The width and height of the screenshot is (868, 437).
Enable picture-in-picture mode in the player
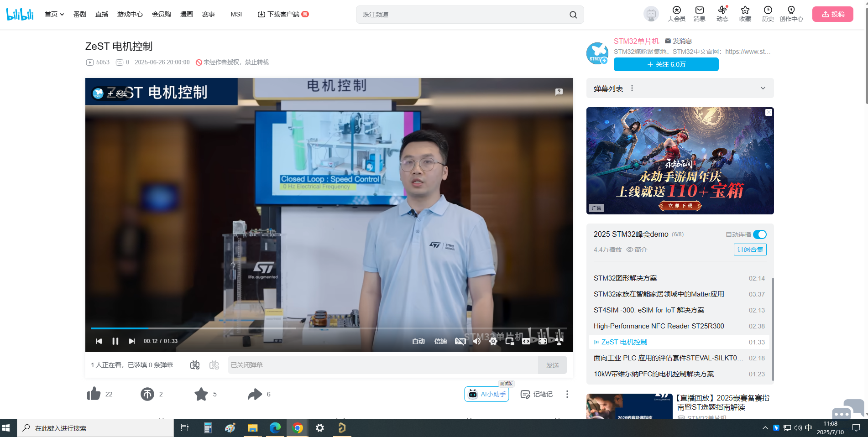pos(510,341)
